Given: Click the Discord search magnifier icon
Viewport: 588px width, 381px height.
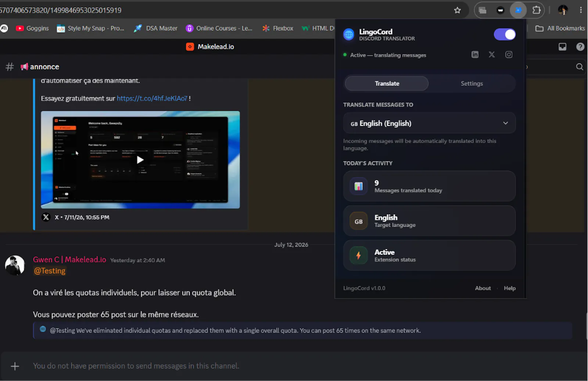Looking at the screenshot, I should coord(580,67).
